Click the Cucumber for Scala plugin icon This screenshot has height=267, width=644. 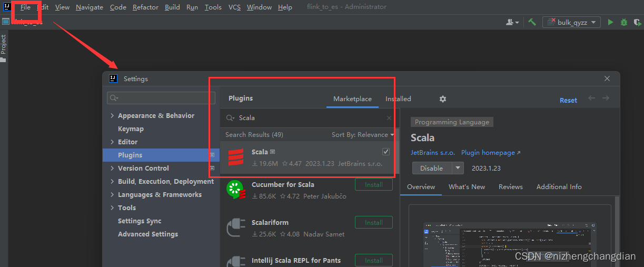tap(236, 190)
